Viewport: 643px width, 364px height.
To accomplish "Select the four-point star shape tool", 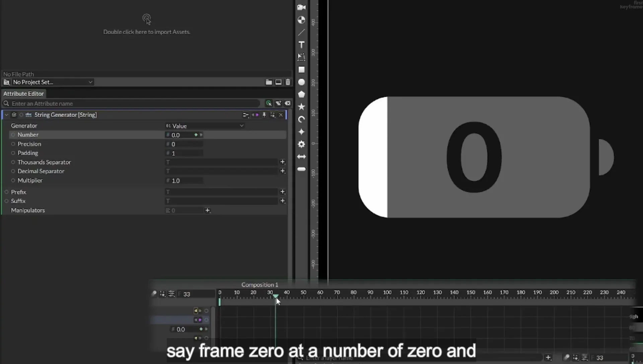I will 301,132.
